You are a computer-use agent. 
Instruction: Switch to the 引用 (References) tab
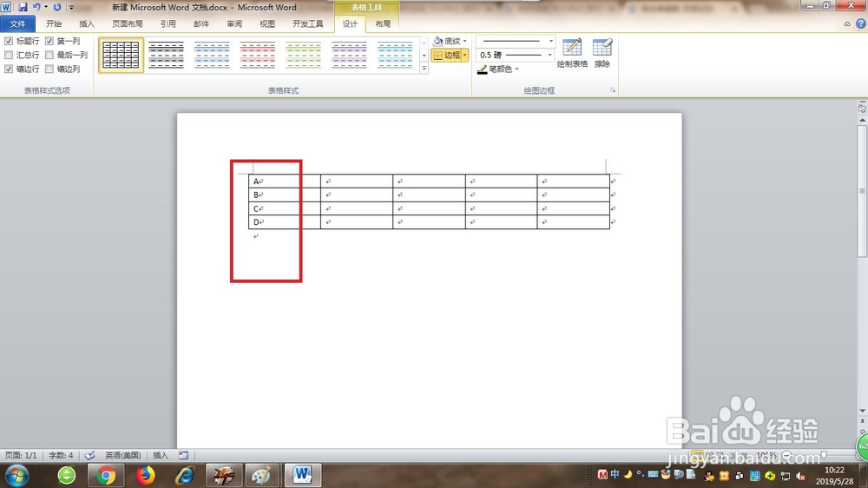168,23
